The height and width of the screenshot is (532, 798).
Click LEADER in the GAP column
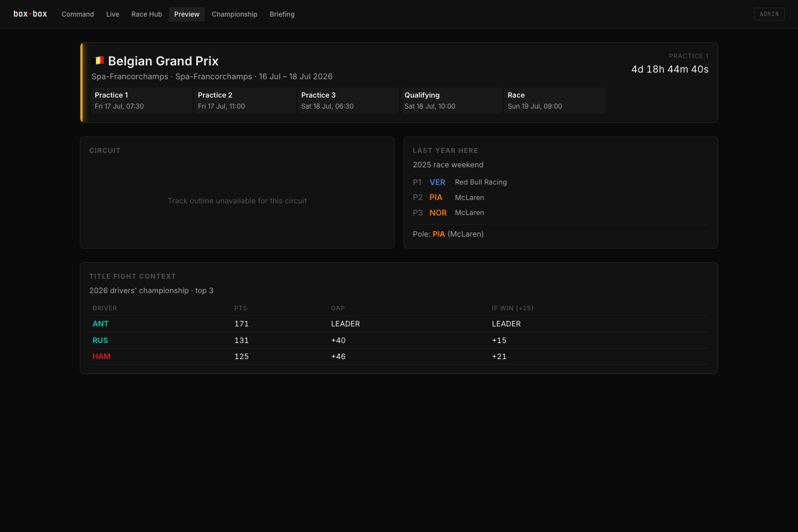pyautogui.click(x=346, y=324)
